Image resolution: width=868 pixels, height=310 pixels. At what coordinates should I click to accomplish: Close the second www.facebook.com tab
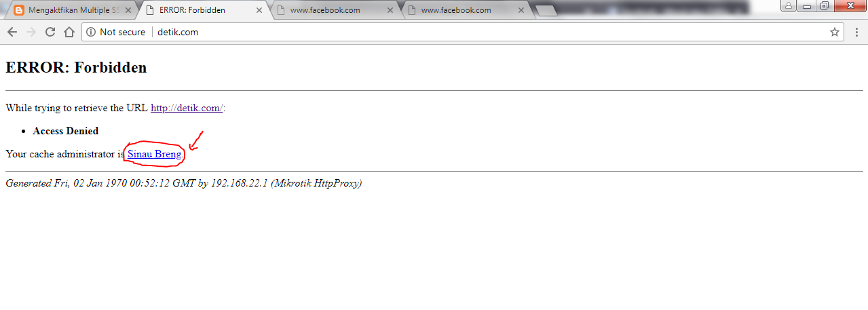point(521,10)
